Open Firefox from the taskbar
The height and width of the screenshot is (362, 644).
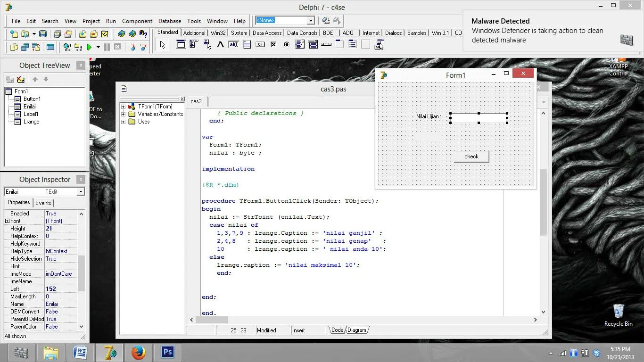[x=139, y=352]
